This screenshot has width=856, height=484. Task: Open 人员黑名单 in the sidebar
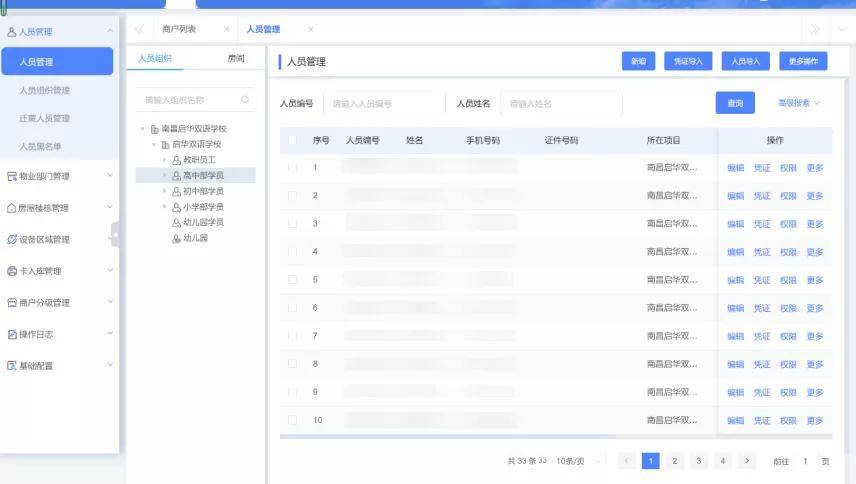(x=40, y=146)
